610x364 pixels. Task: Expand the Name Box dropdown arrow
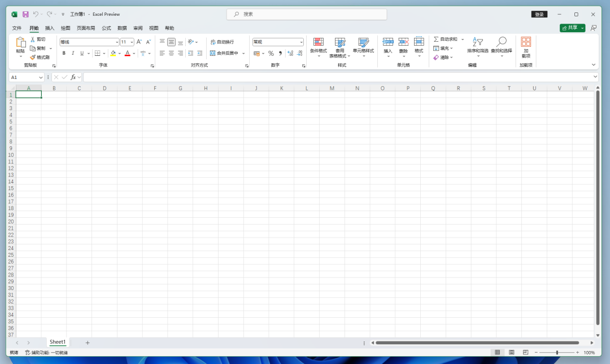41,77
